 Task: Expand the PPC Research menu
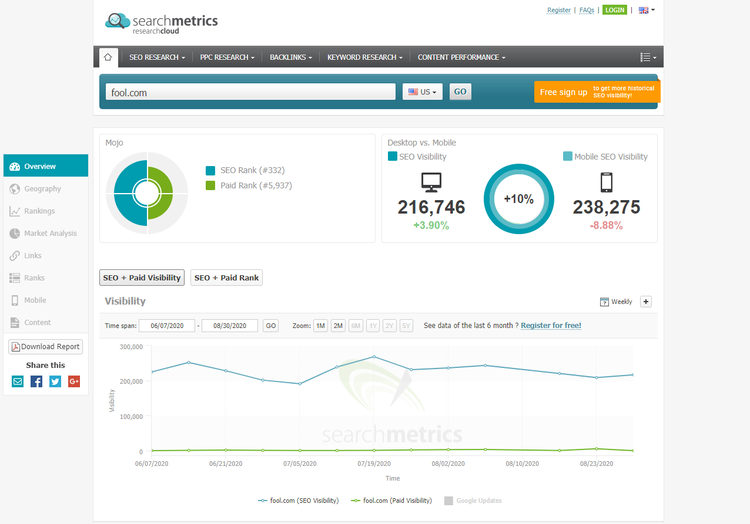[227, 57]
